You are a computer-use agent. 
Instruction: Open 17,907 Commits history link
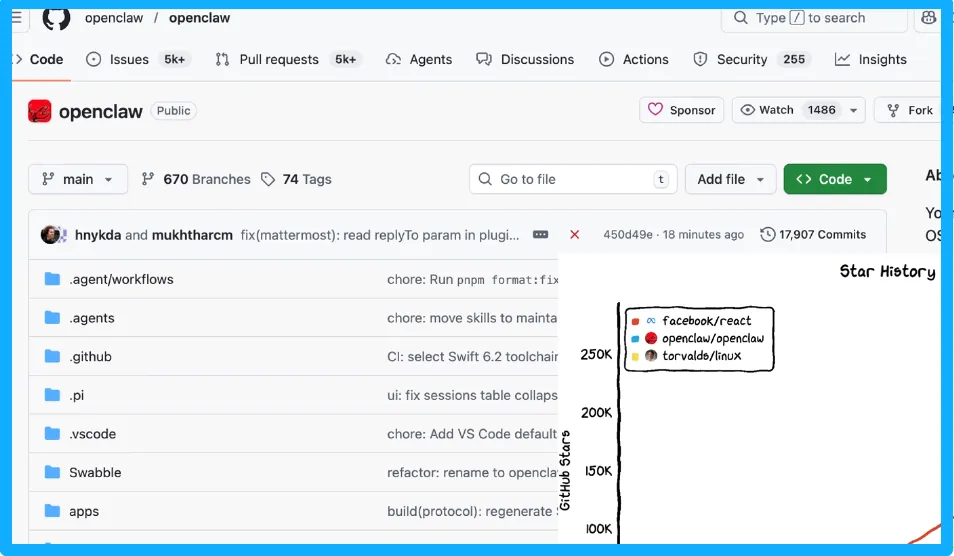813,235
